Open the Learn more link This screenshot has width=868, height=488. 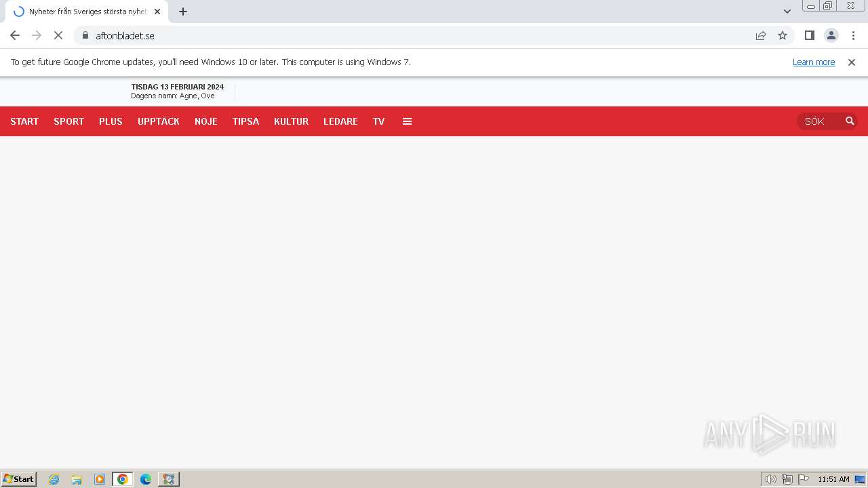814,62
